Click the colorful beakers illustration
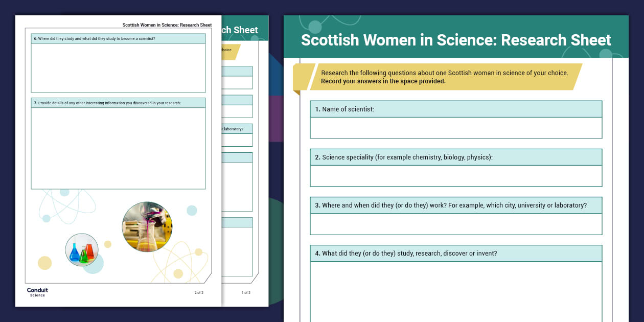644x322 pixels. [x=81, y=250]
